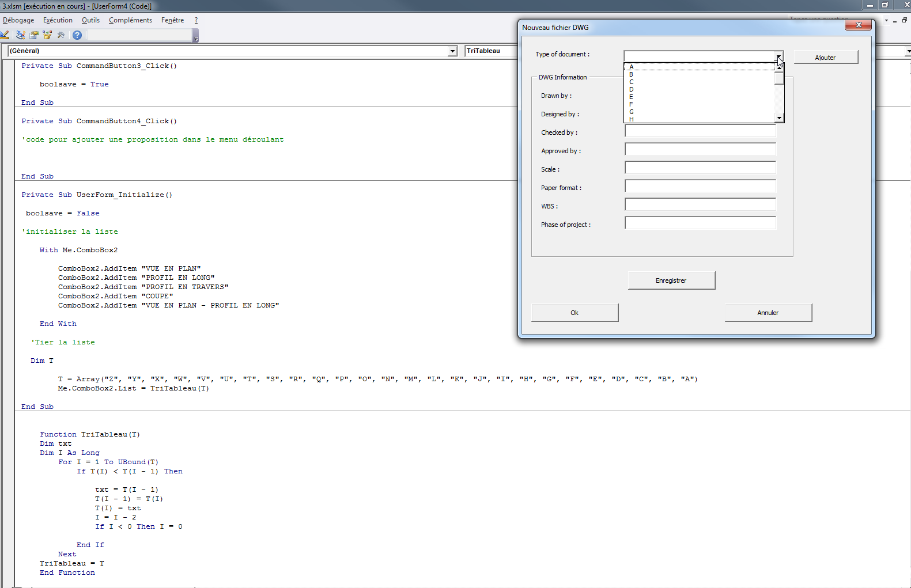Restore the inner code window

click(x=905, y=20)
